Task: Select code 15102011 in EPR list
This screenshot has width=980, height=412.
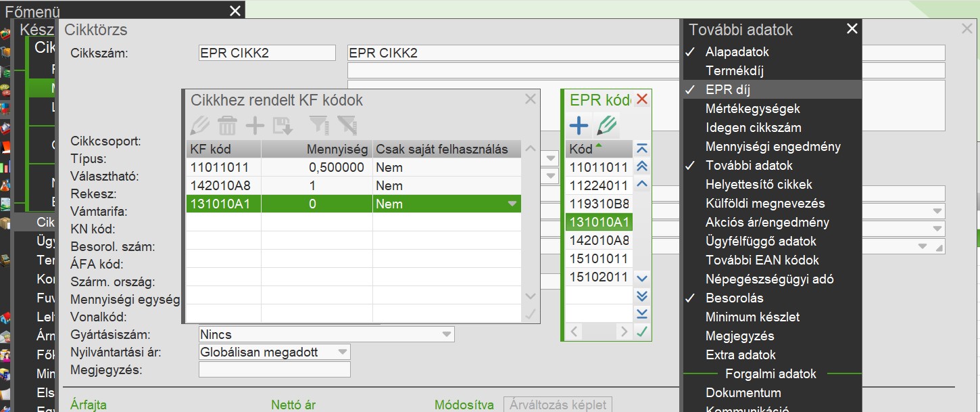Action: pyautogui.click(x=599, y=277)
